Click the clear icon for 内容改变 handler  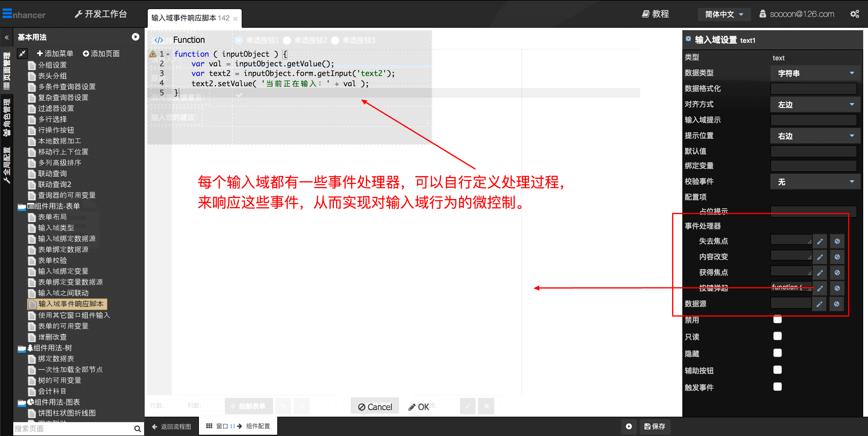pos(837,257)
